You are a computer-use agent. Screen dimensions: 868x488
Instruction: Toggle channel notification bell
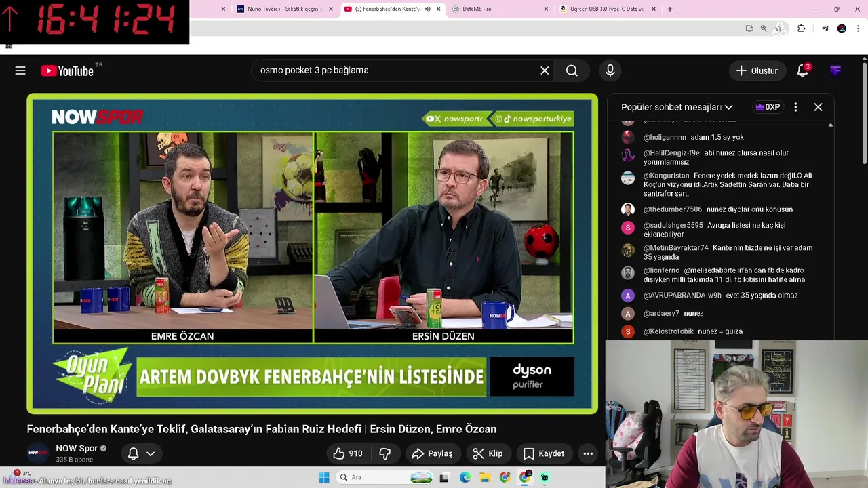tap(134, 453)
